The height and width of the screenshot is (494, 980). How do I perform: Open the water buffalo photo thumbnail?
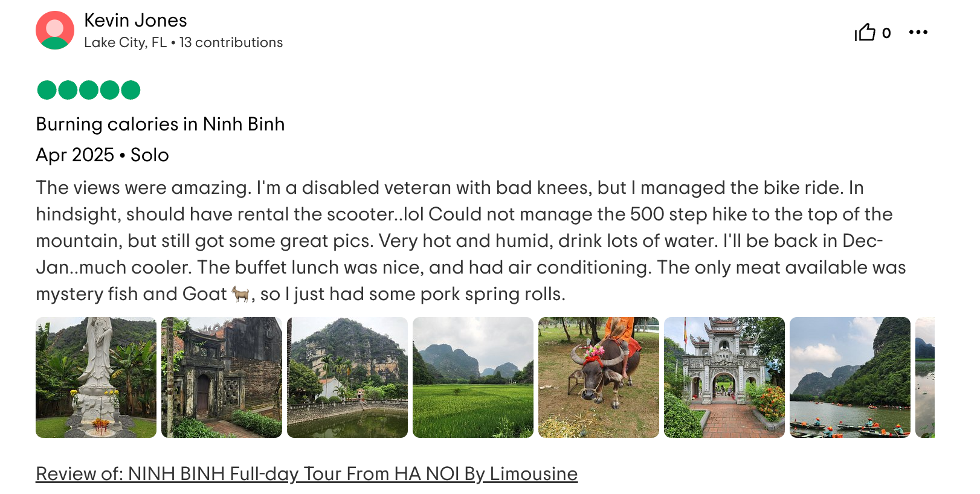[599, 377]
